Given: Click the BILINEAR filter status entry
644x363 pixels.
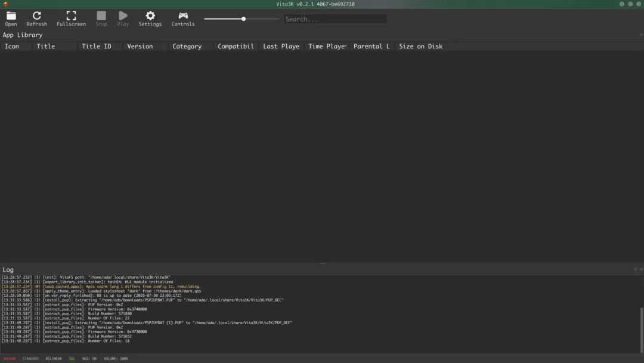Looking at the screenshot, I should (x=54, y=358).
